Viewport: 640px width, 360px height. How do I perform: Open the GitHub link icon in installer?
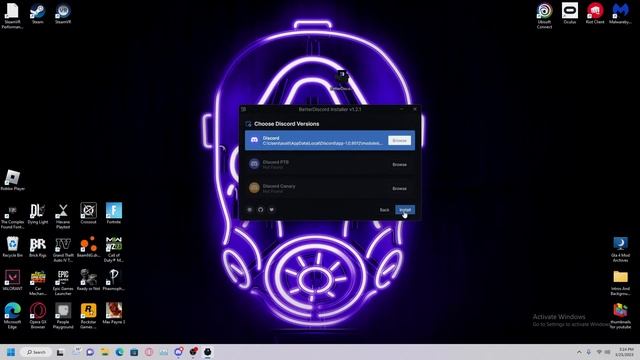(260, 210)
